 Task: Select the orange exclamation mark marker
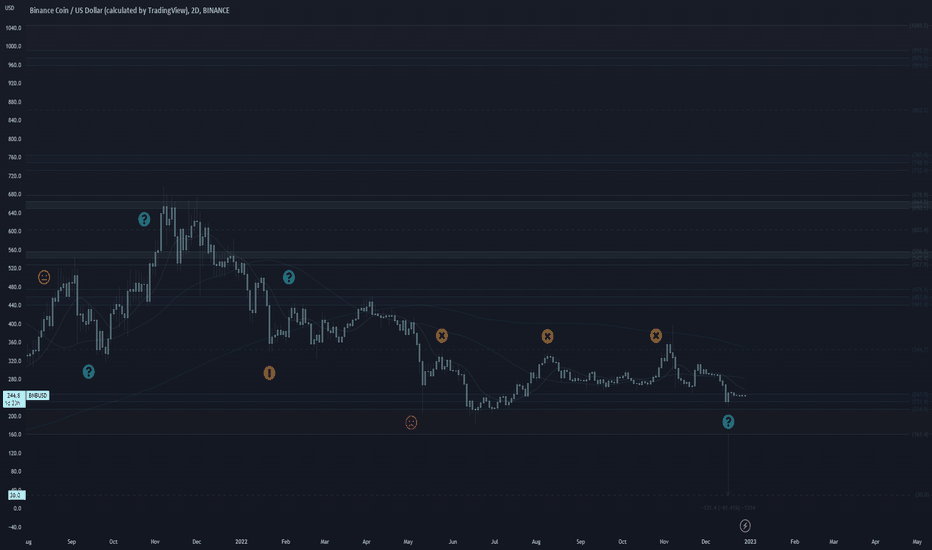(269, 373)
